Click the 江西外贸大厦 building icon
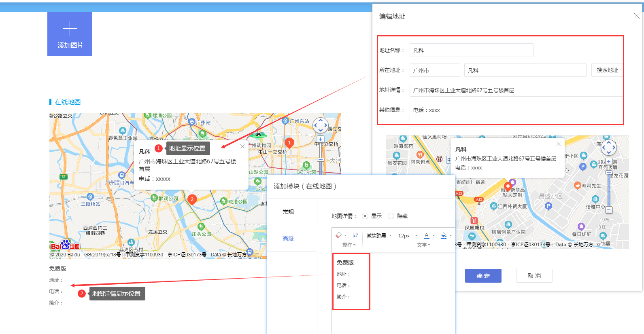 (493, 206)
